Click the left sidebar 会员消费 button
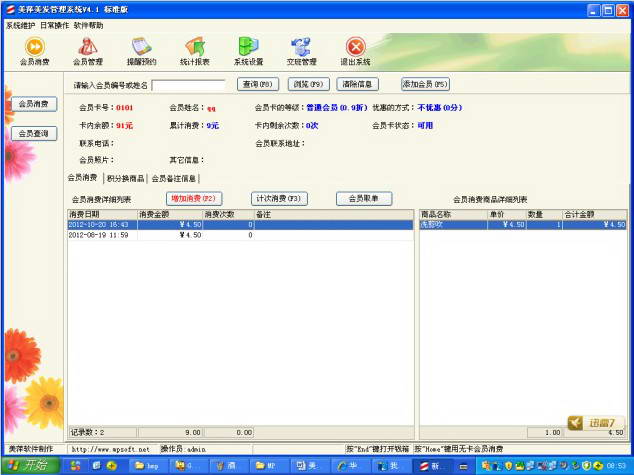634x475 pixels. pos(34,104)
